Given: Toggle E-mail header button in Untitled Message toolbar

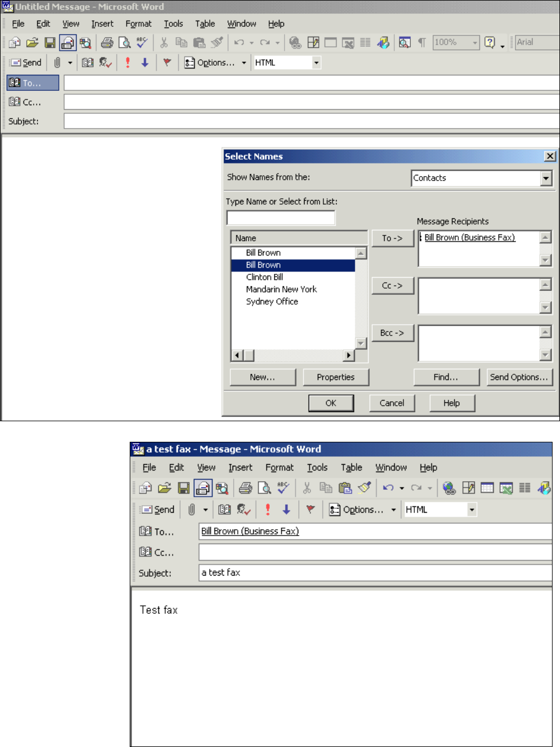Looking at the screenshot, I should [x=68, y=42].
